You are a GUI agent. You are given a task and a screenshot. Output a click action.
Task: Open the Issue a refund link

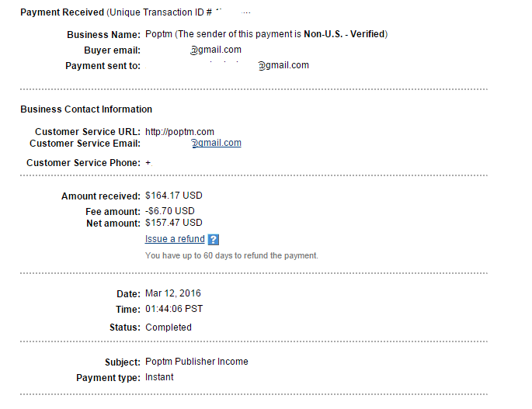click(175, 239)
